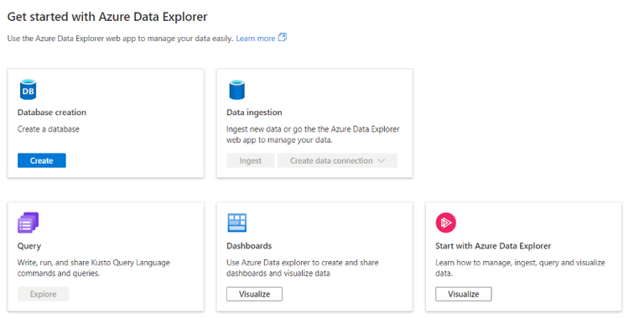Click the 'Ingest new data' description text
This screenshot has height=319, width=644.
[313, 134]
